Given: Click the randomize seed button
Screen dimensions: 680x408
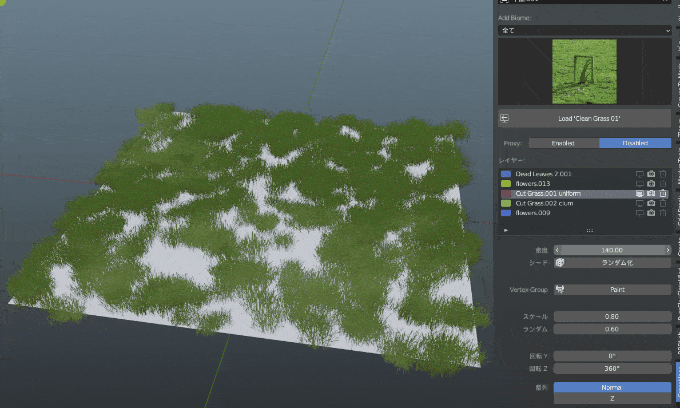Looking at the screenshot, I should (612, 263).
